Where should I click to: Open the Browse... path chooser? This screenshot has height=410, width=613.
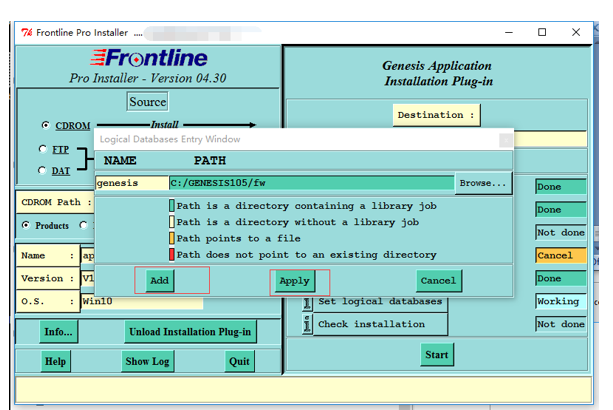click(x=483, y=183)
